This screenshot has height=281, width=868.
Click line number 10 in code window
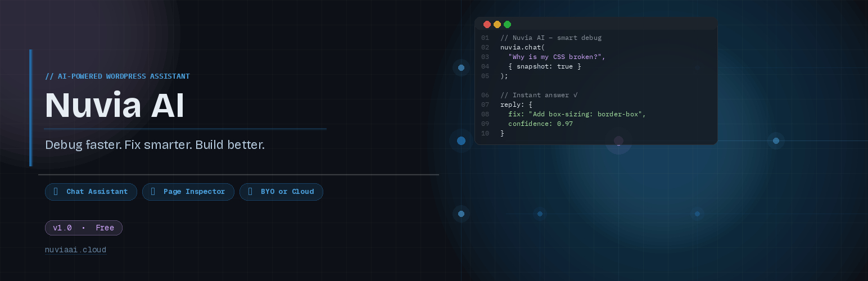tap(485, 133)
